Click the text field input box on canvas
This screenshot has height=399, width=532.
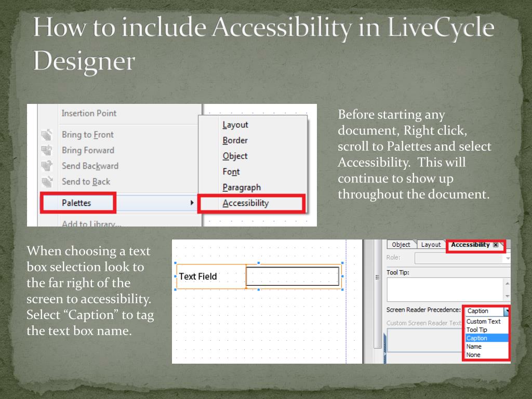(292, 276)
